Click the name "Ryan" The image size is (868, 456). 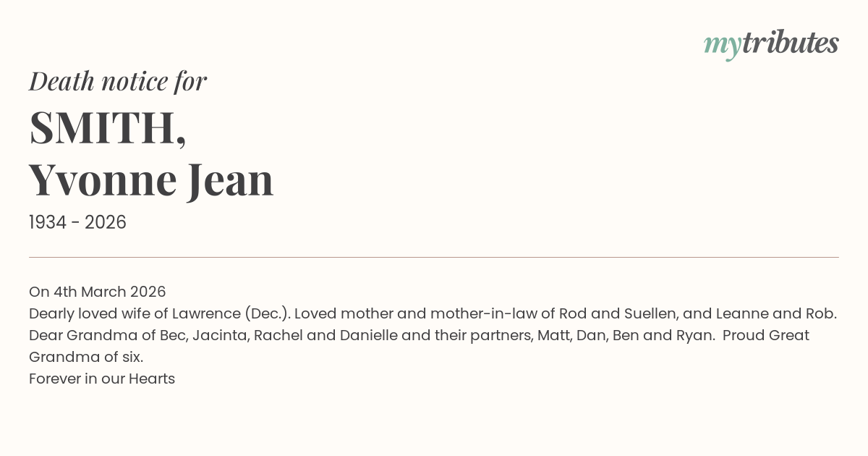tap(694, 335)
